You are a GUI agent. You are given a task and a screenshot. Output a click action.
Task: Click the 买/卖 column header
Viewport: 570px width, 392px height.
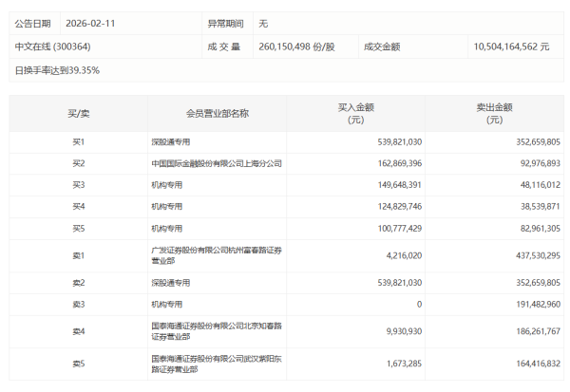tap(79, 114)
